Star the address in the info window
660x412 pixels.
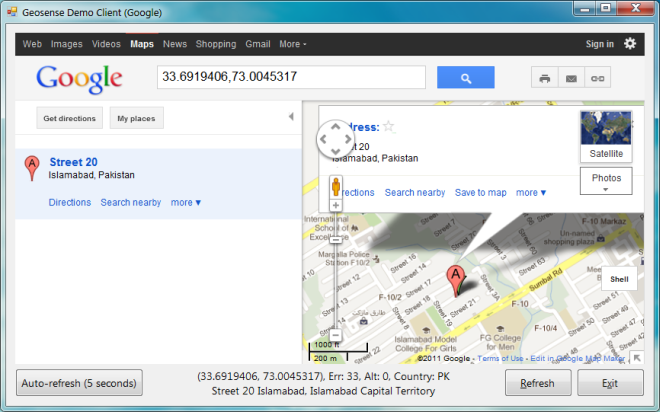[389, 126]
